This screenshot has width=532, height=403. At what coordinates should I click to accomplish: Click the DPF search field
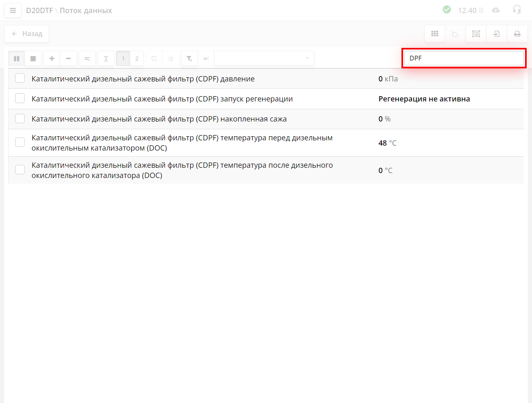click(464, 58)
